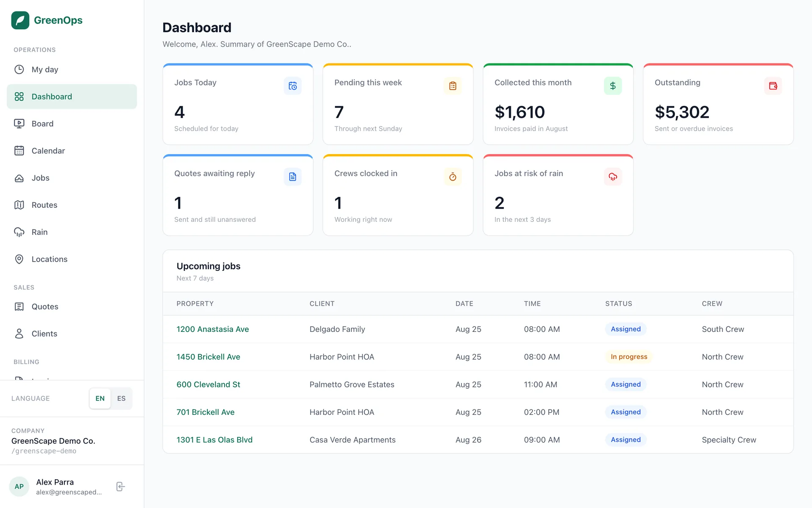Click the Calendar icon in sidebar
Viewport: 812px width, 508px height.
19,151
